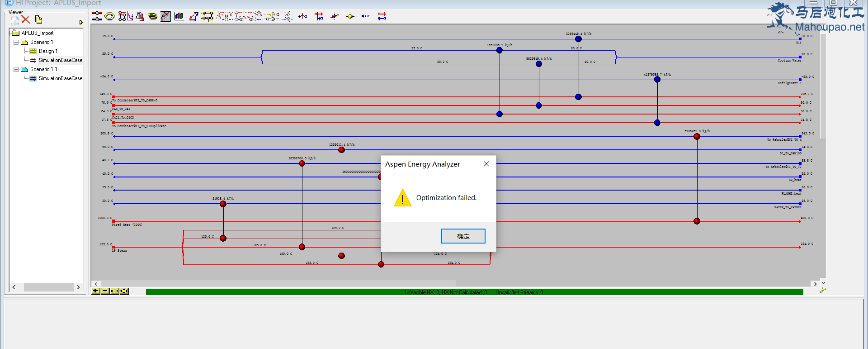
Task: Open Design 1 in the tree
Action: pyautogui.click(x=48, y=51)
